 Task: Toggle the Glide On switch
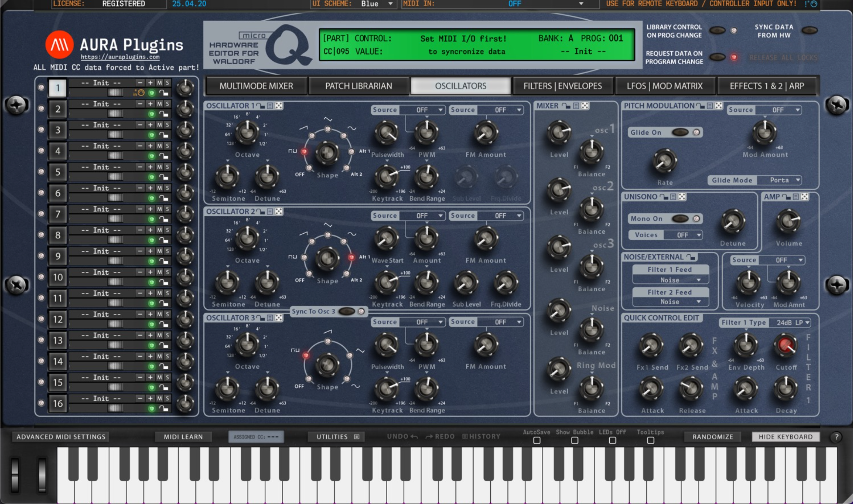click(680, 132)
